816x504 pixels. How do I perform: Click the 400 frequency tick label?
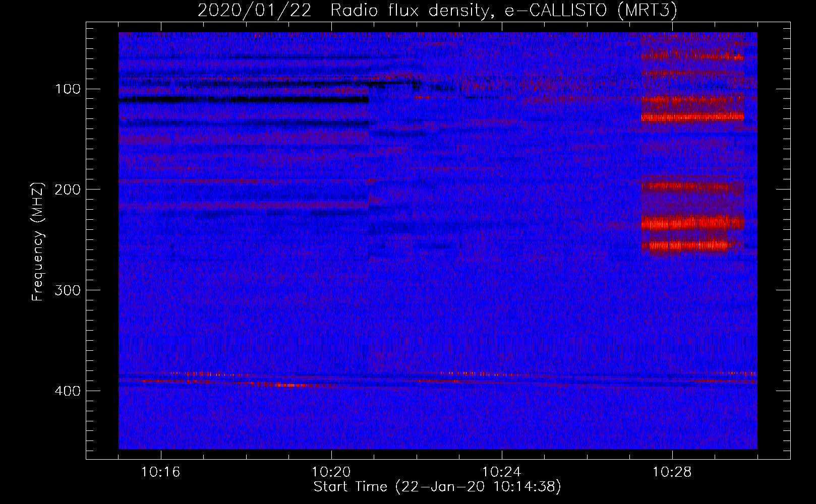pyautogui.click(x=67, y=391)
